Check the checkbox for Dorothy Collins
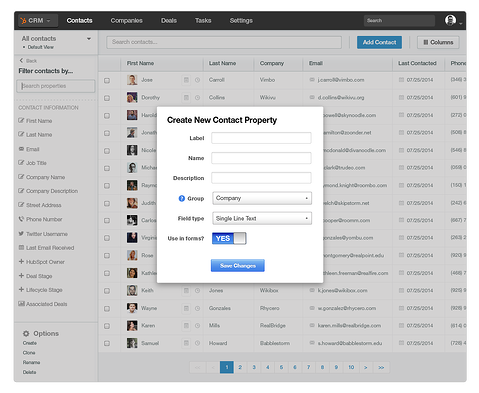The image size is (479, 393). 107,98
